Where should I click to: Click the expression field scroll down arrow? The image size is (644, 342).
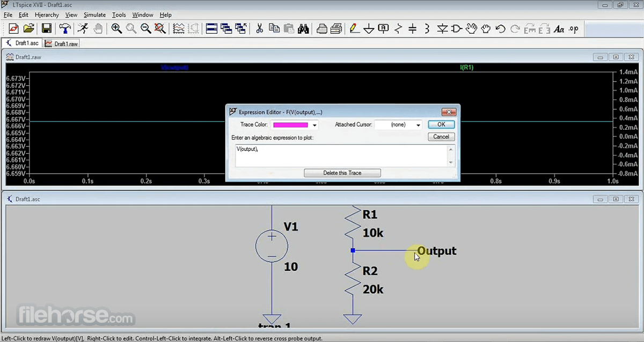tap(451, 162)
